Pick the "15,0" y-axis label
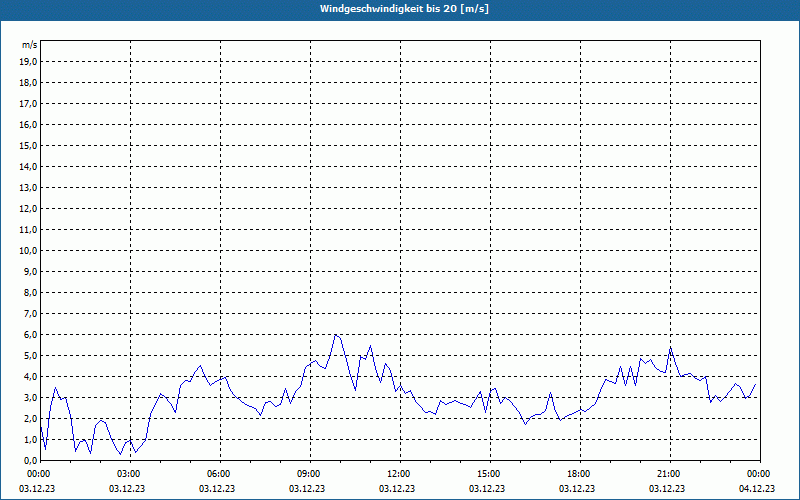This screenshot has height=500, width=800. tap(28, 145)
